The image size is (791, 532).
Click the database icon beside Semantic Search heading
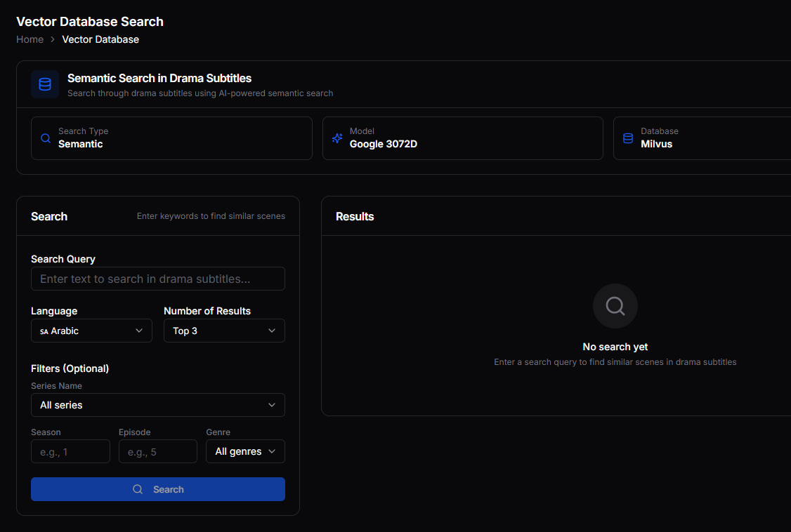(45, 84)
